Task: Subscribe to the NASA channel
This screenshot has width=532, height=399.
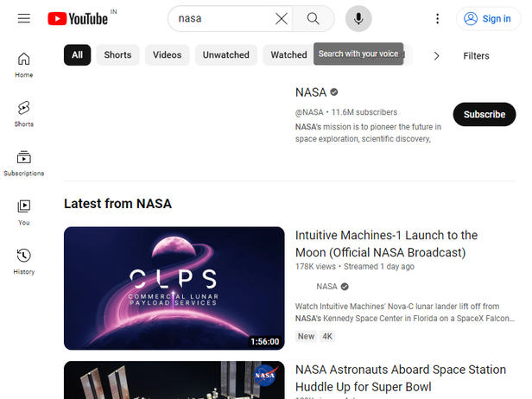Action: [x=484, y=114]
